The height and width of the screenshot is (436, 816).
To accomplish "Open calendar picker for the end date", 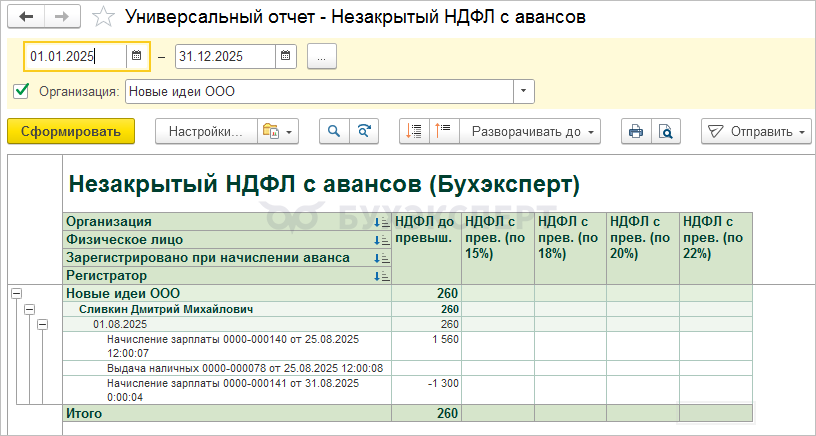I will (x=286, y=56).
